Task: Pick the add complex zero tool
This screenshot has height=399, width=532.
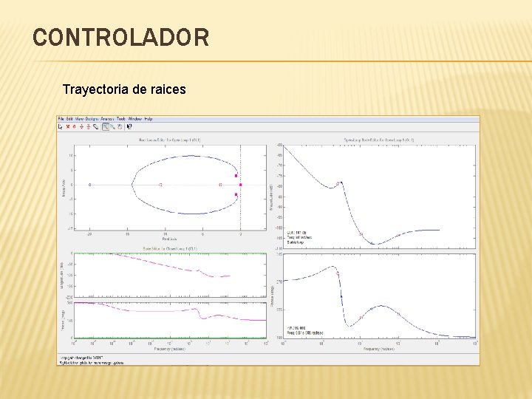Action: pos(89,127)
